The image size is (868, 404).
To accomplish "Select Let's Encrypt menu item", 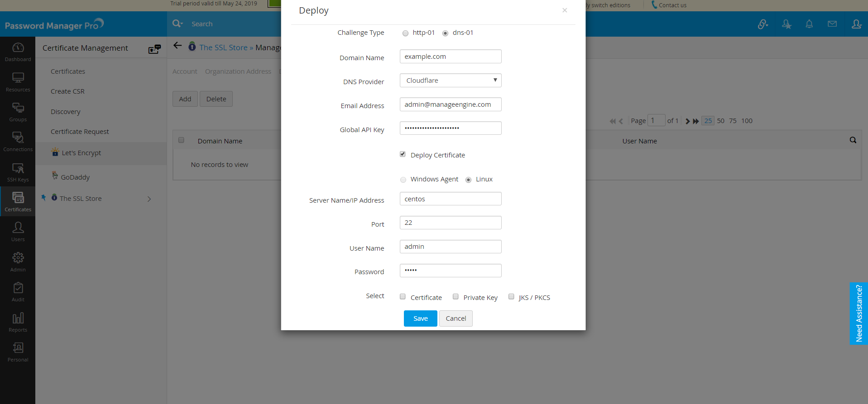I will (x=82, y=153).
